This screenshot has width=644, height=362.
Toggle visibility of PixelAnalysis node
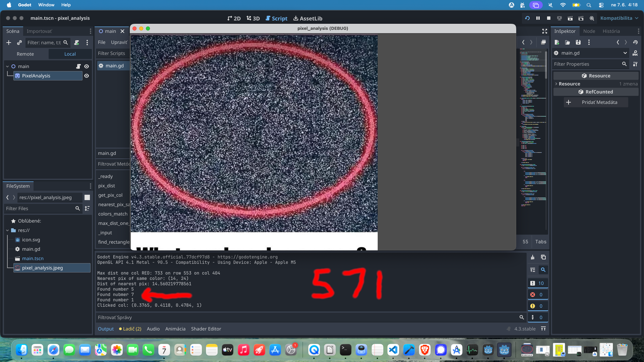pos(87,76)
